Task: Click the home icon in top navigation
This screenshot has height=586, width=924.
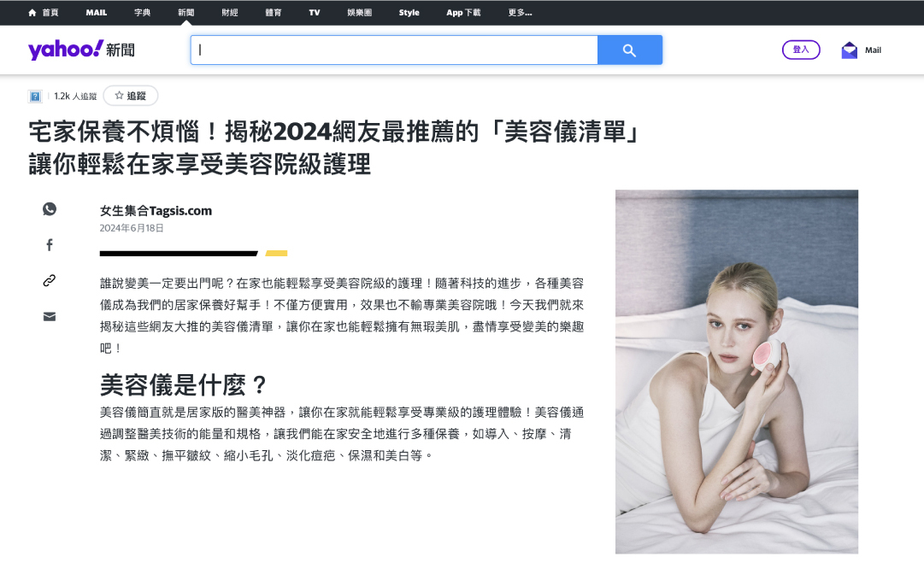Action: click(32, 13)
